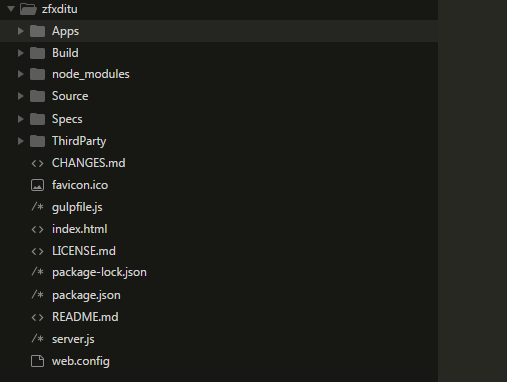Click the comment icon beside gulpfile.js
Image resolution: width=507 pixels, height=382 pixels.
point(37,207)
